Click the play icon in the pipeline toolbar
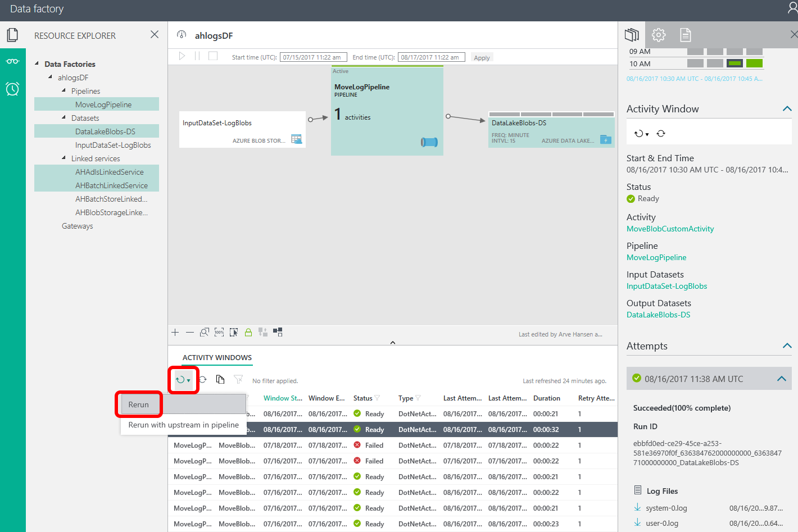The image size is (798, 532). pyautogui.click(x=182, y=56)
